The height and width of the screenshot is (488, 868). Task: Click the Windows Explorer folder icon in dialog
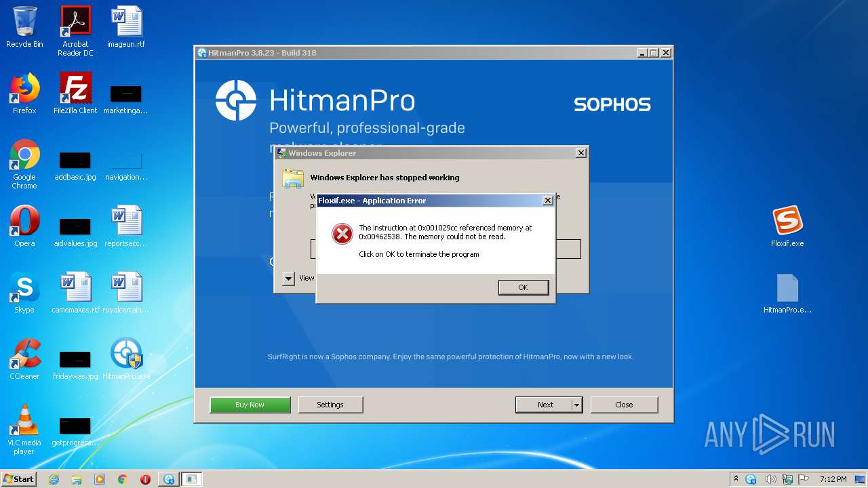click(x=293, y=178)
